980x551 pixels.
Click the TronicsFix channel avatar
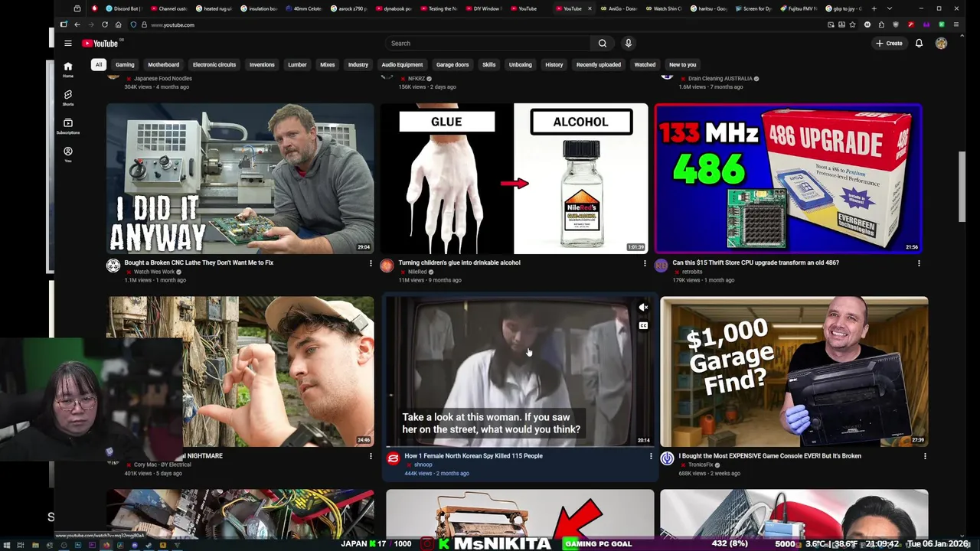pyautogui.click(x=667, y=458)
